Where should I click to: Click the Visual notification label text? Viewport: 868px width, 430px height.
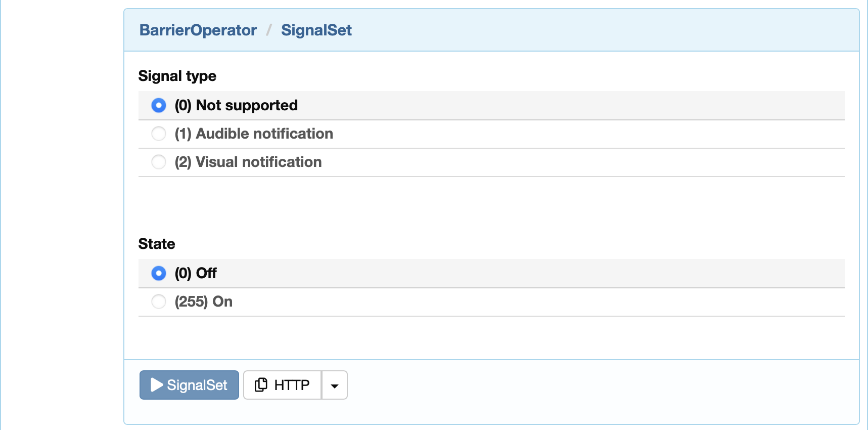pyautogui.click(x=259, y=162)
